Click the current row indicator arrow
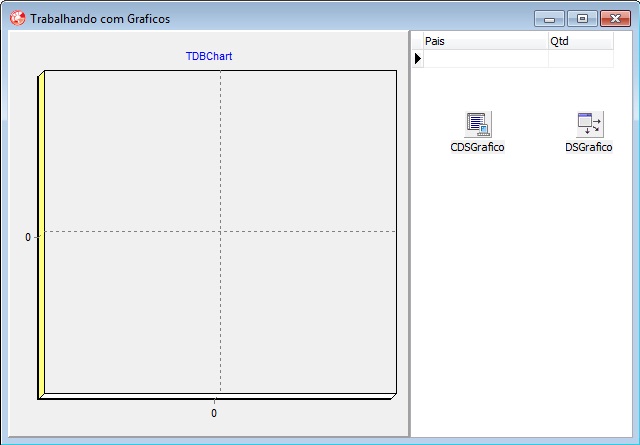 (x=418, y=59)
